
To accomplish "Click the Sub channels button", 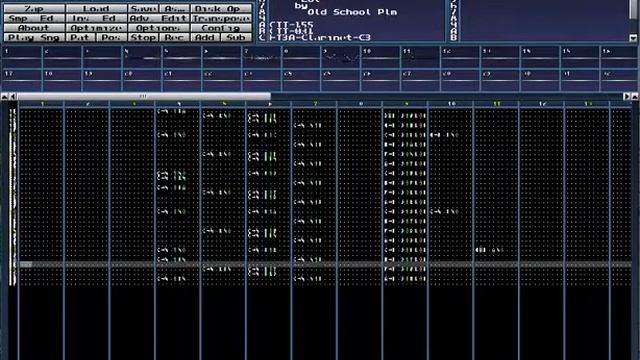I will [237, 38].
